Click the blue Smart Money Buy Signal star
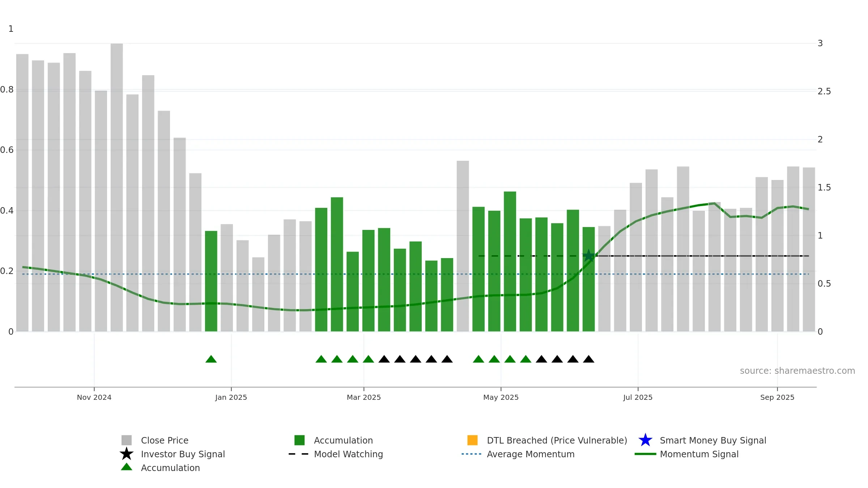Image resolution: width=868 pixels, height=488 pixels. tap(645, 440)
